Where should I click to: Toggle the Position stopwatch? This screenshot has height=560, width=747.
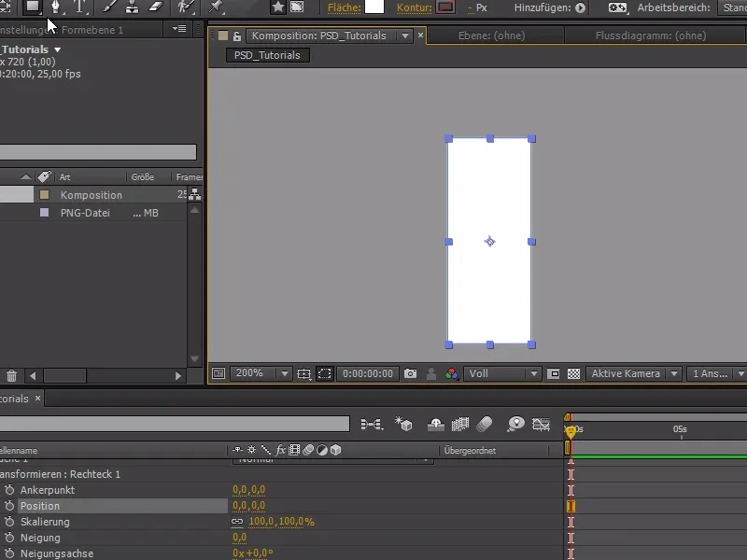(x=9, y=506)
